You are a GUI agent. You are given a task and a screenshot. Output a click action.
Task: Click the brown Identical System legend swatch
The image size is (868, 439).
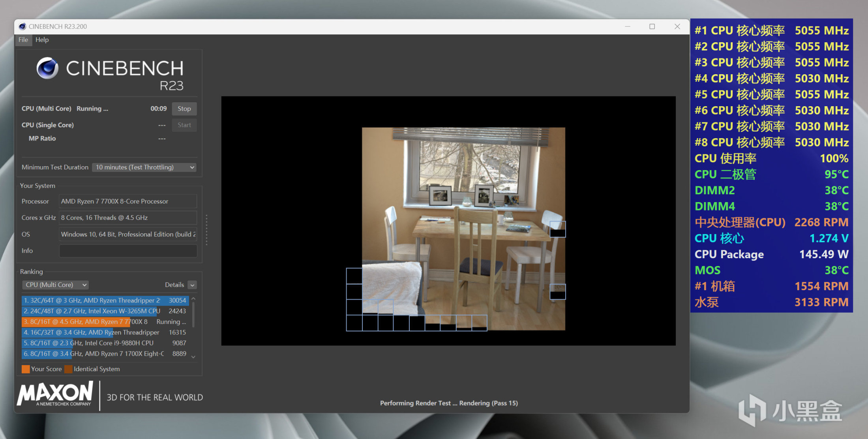click(x=68, y=369)
